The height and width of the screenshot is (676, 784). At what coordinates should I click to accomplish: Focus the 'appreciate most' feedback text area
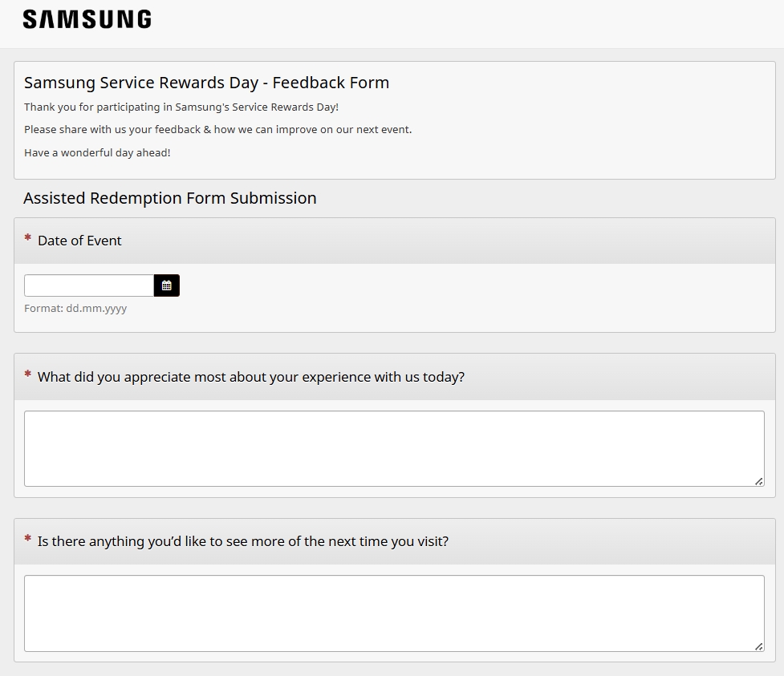tap(393, 448)
